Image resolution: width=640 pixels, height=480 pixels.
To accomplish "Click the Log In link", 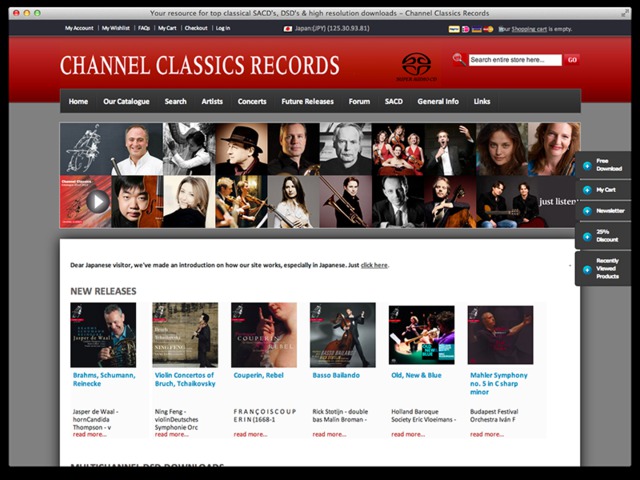I will (x=223, y=28).
